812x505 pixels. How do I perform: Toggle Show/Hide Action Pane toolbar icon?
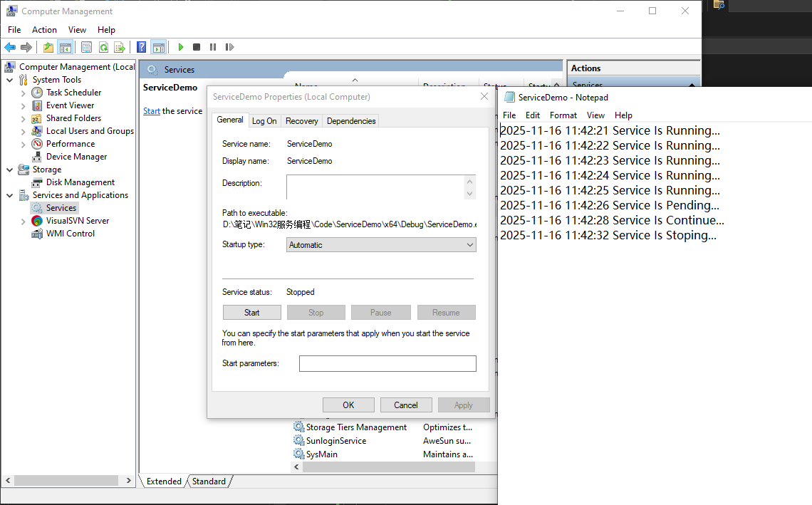[159, 47]
